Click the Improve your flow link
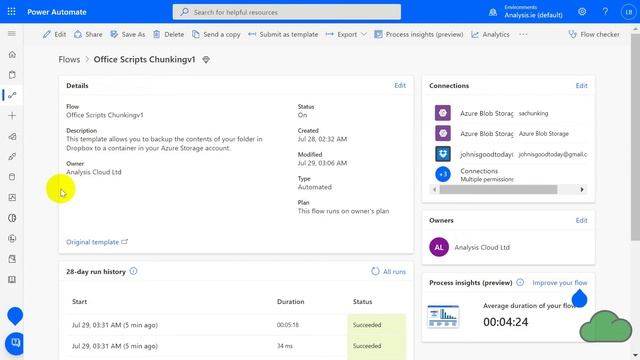 click(x=560, y=282)
